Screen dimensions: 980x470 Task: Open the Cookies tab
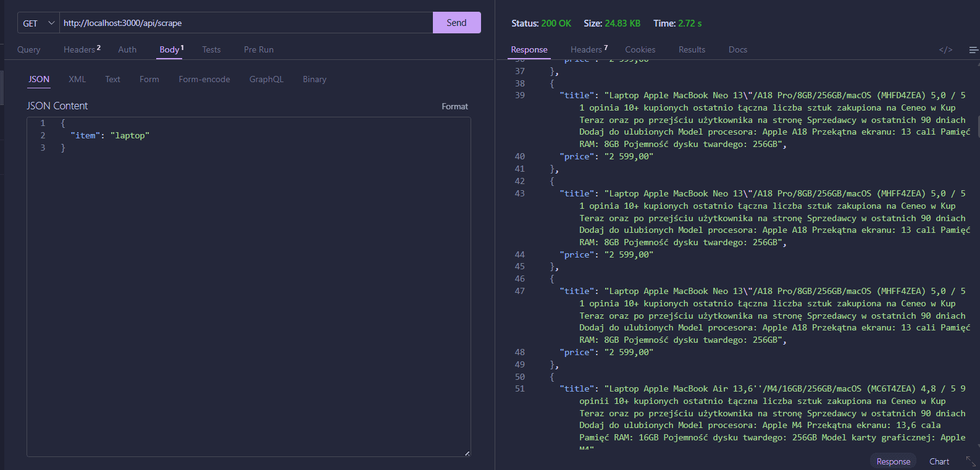[640, 49]
